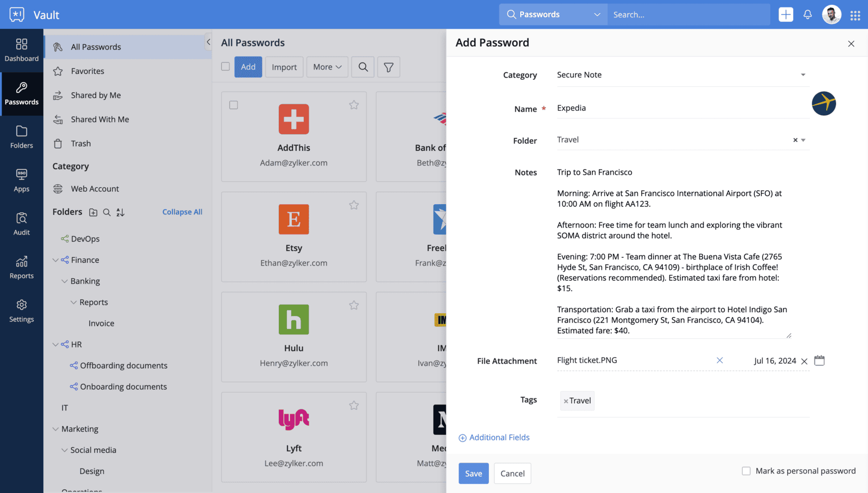The width and height of the screenshot is (868, 493).
Task: Collapse the Finance folder
Action: coord(55,260)
